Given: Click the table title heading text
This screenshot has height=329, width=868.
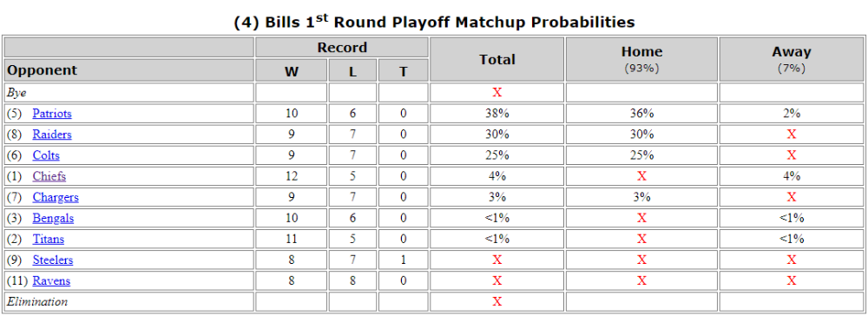Looking at the screenshot, I should pyautogui.click(x=434, y=21).
